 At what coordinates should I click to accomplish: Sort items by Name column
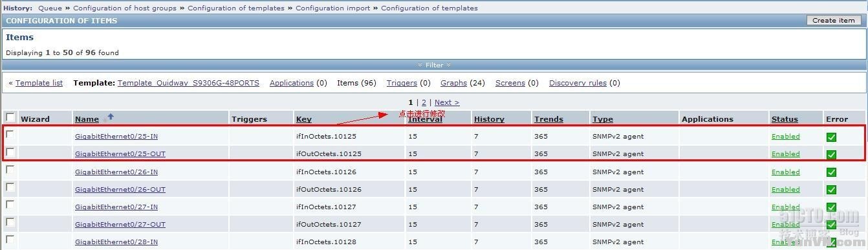pos(87,119)
